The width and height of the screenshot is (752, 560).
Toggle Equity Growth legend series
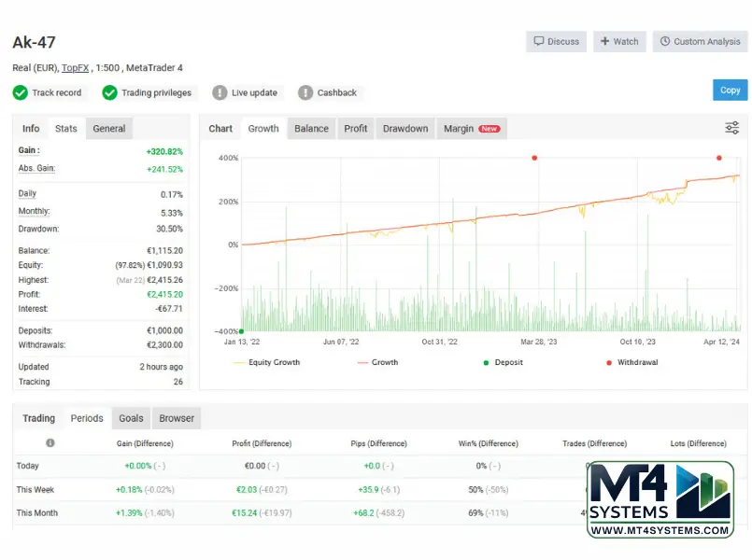click(267, 362)
